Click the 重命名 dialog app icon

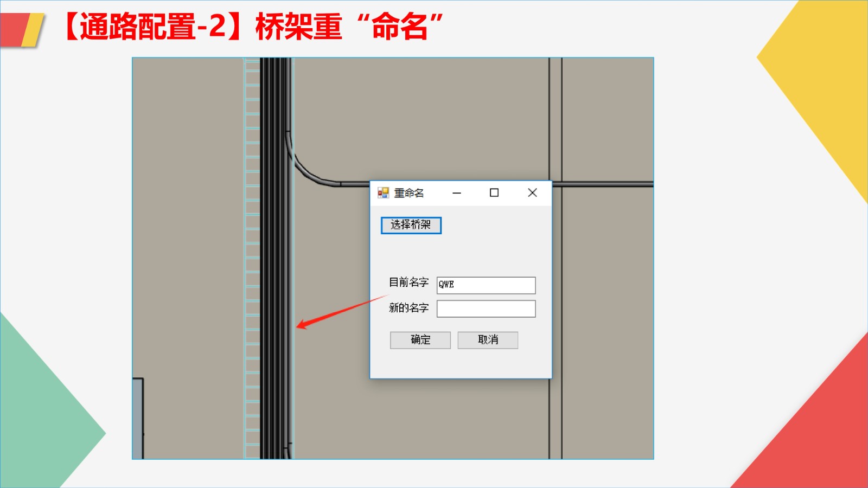click(x=384, y=193)
